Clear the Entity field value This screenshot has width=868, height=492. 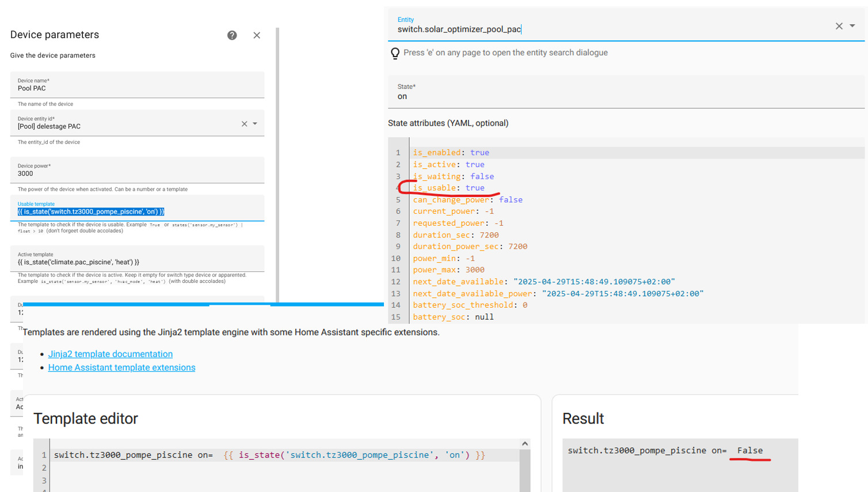(839, 26)
